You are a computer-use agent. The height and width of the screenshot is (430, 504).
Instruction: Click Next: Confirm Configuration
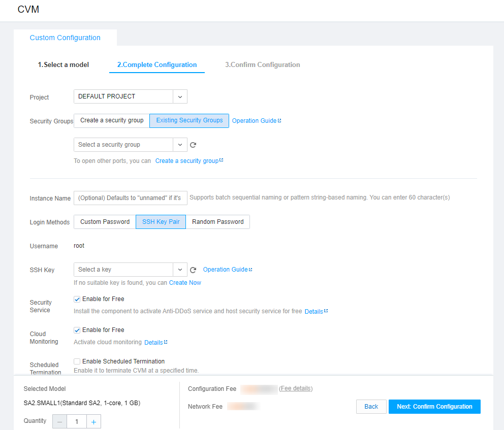(434, 407)
